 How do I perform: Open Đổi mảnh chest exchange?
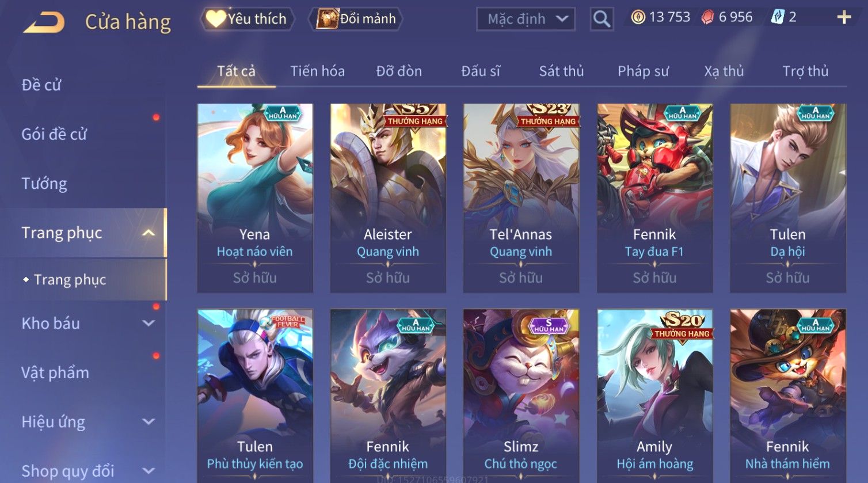tap(356, 19)
